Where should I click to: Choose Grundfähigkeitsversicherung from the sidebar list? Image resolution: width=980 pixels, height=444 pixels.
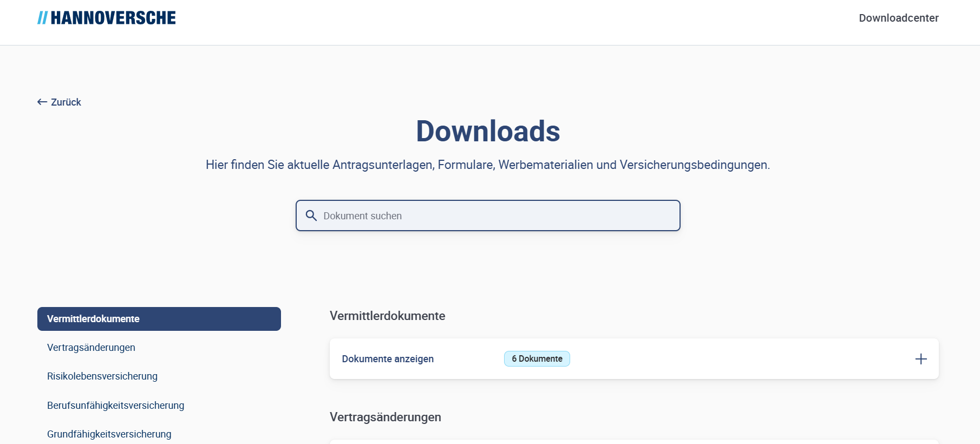109,434
